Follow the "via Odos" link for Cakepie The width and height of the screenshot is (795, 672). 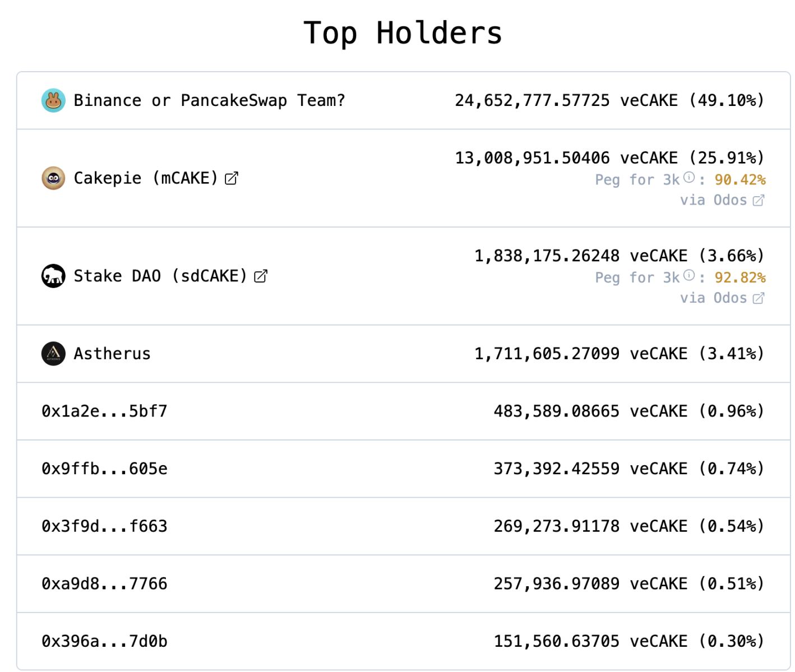point(713,201)
